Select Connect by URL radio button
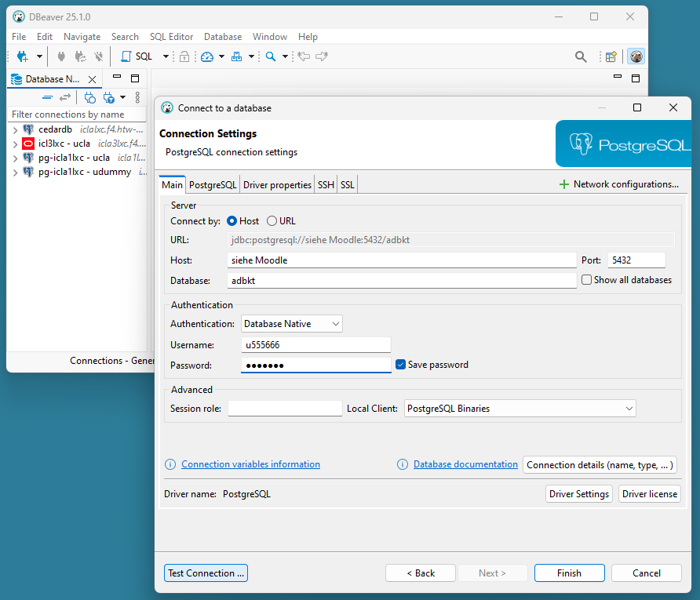The height and width of the screenshot is (600, 700). pyautogui.click(x=272, y=221)
